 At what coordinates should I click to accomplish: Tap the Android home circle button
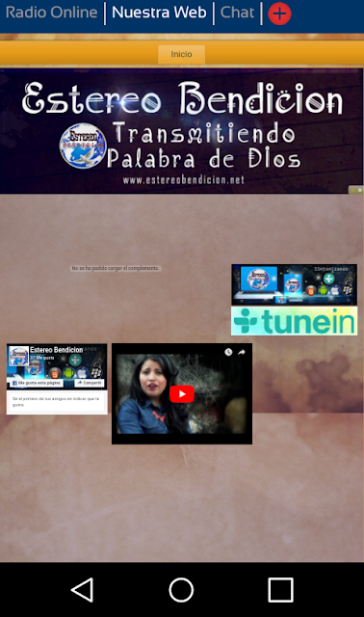tap(181, 589)
